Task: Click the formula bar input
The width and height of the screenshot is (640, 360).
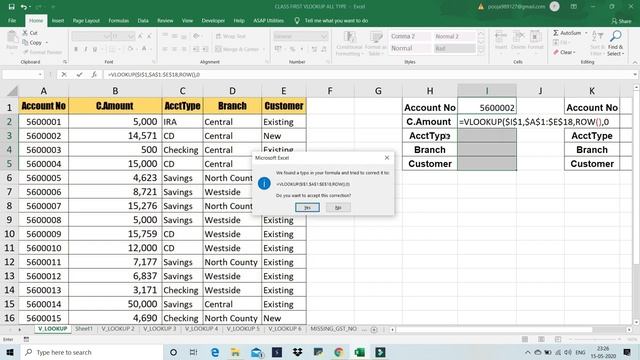Action: click(x=367, y=75)
